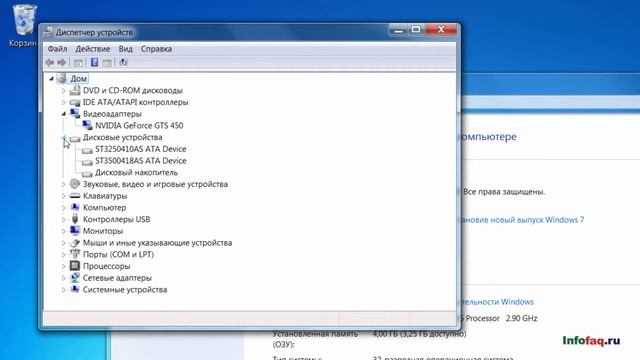640x360 pixels.
Task: Collapse the Видеоадаптеры node
Action: (x=64, y=114)
